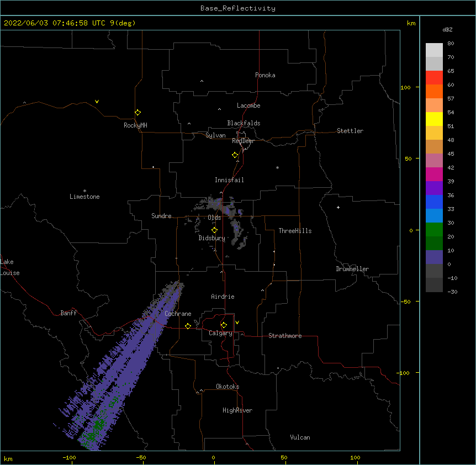Viewport: 476px width, 465px height.
Task: Click the Vulcan map label
Action: [300, 437]
